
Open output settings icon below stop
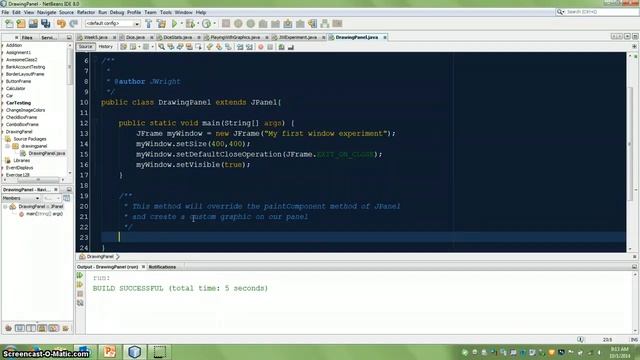80,303
